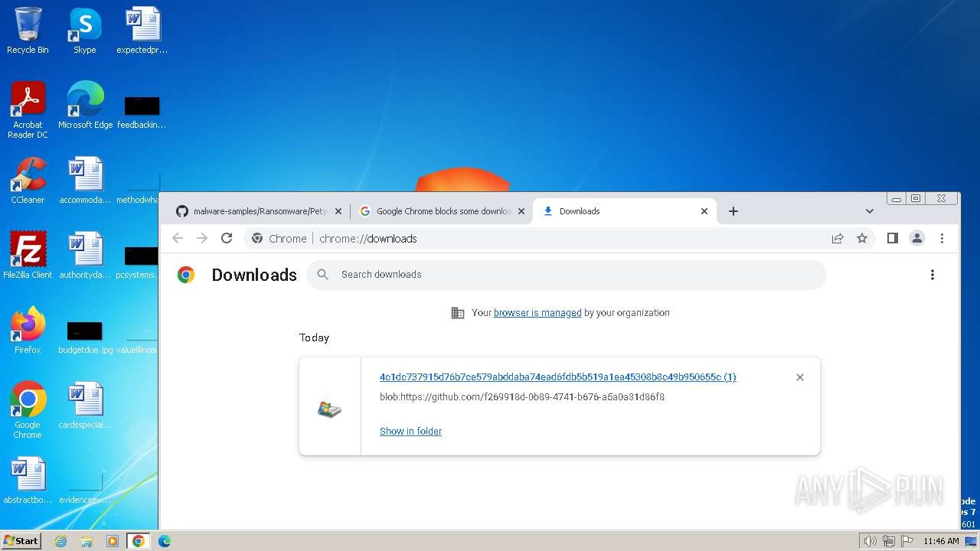Select the Google Chrome desktop shortcut
This screenshot has height=551, width=980.
(x=28, y=409)
